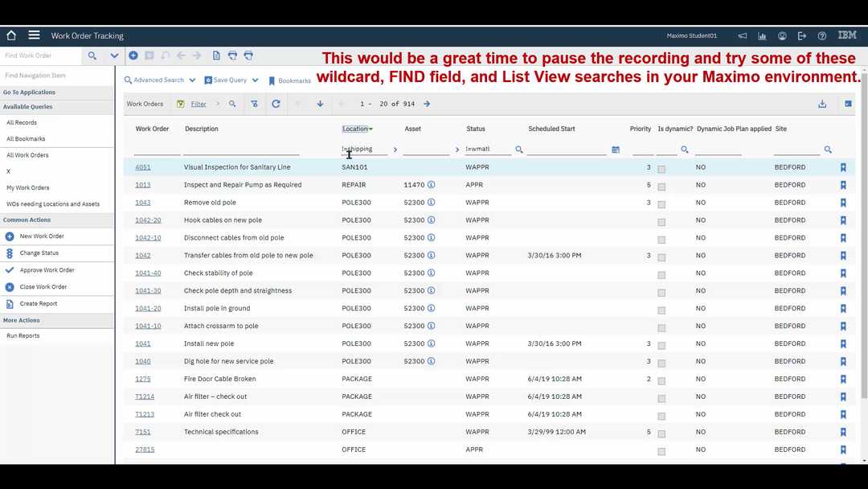Download the work order list

point(821,103)
